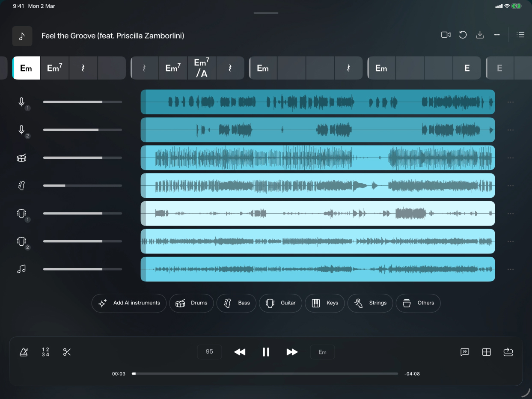
Task: Enable loop playback
Action: (508, 352)
